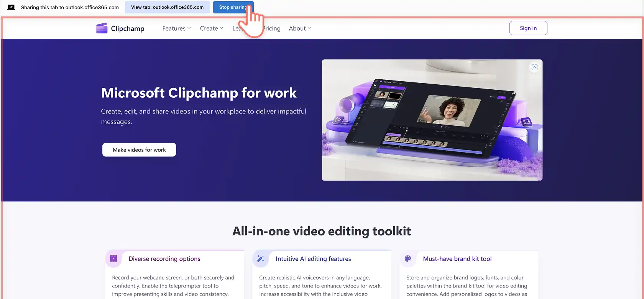Click the Clipchamp logo icon
Viewport: 644px width, 299px height.
[102, 28]
